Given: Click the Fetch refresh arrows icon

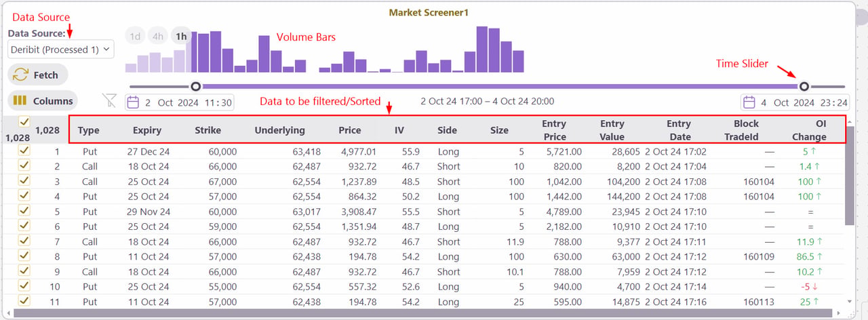Looking at the screenshot, I should tap(21, 75).
